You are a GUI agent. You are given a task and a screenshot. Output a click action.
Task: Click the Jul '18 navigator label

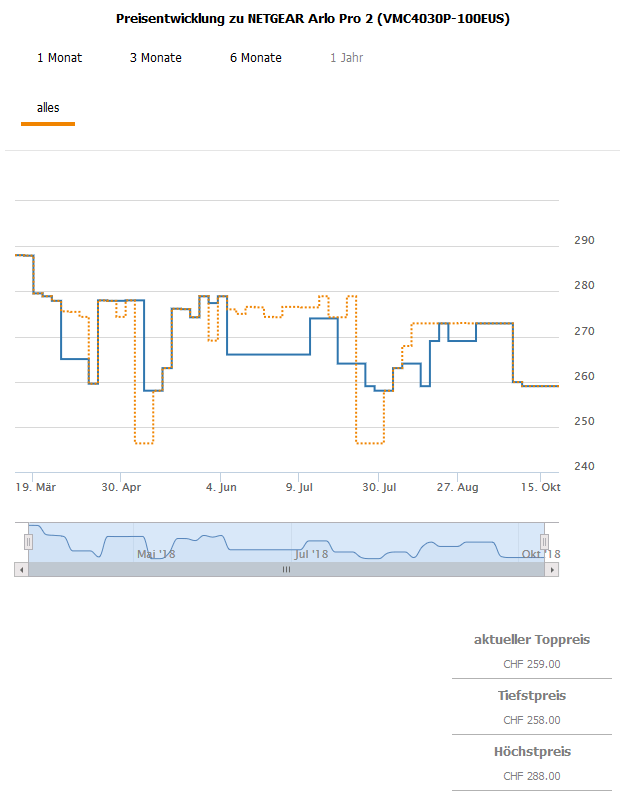point(311,554)
